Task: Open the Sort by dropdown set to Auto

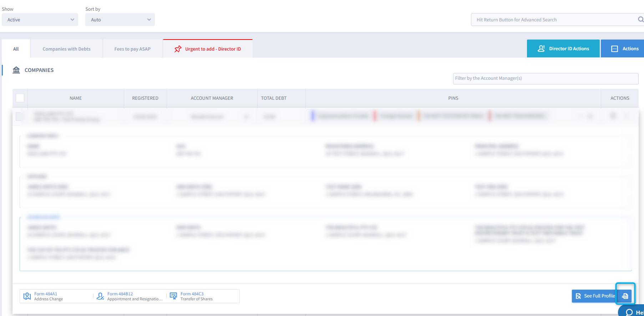Action: pyautogui.click(x=120, y=20)
